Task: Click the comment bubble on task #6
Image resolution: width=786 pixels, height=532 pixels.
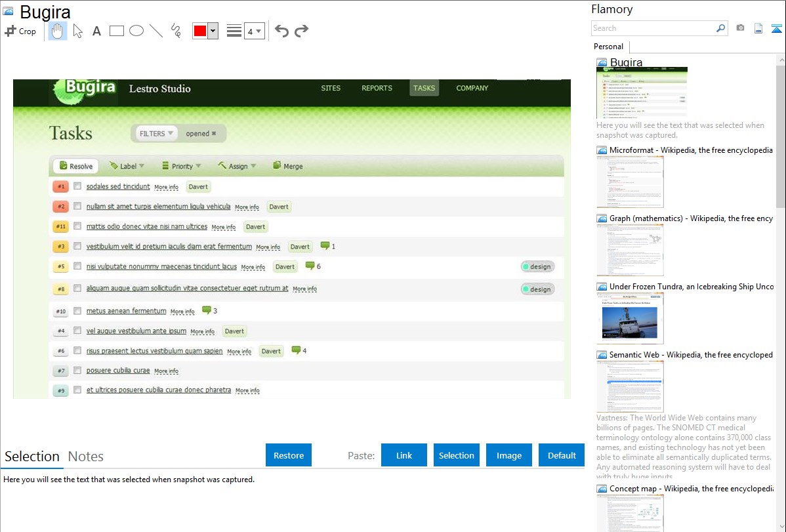Action: pos(296,350)
